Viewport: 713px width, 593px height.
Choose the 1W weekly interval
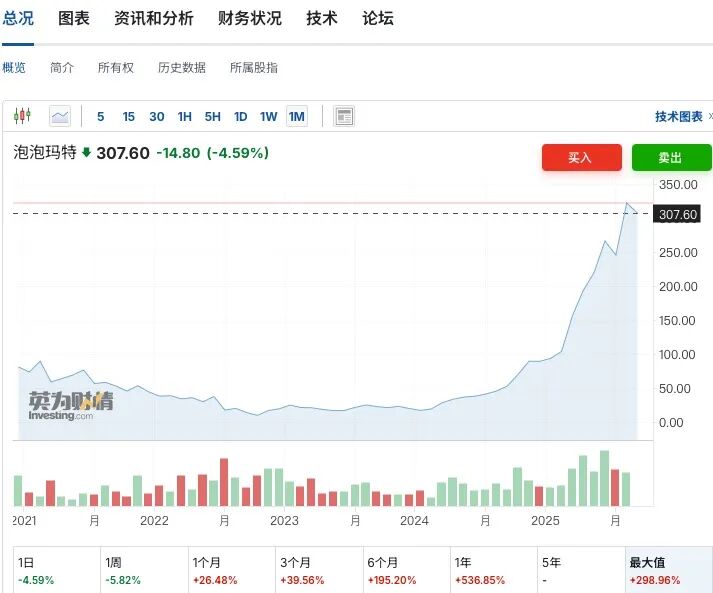tap(269, 116)
